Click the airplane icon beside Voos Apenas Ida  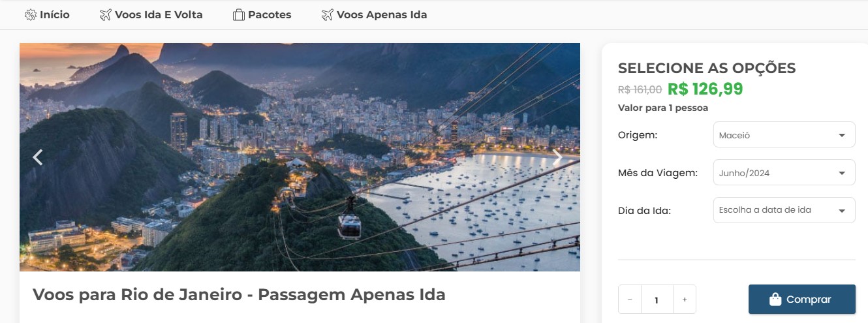point(328,14)
